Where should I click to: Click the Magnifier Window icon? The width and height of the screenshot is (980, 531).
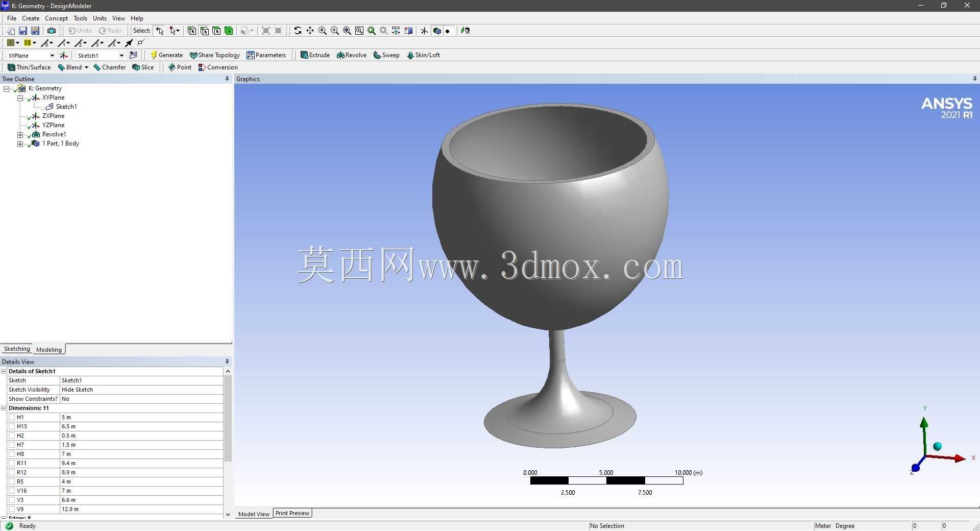point(359,31)
